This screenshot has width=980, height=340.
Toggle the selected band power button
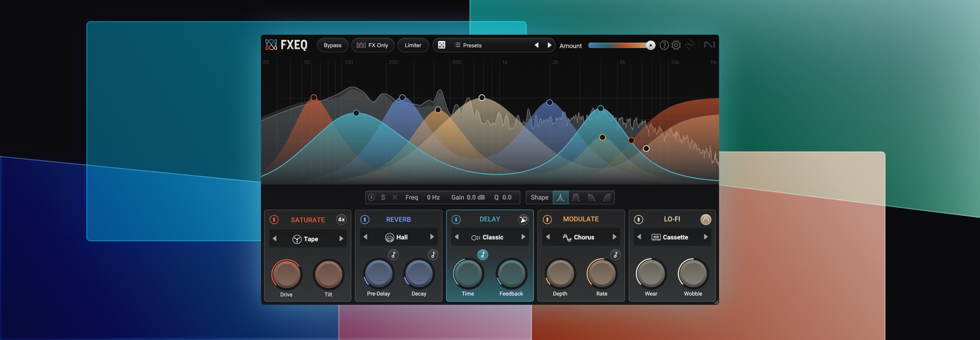coord(372,197)
